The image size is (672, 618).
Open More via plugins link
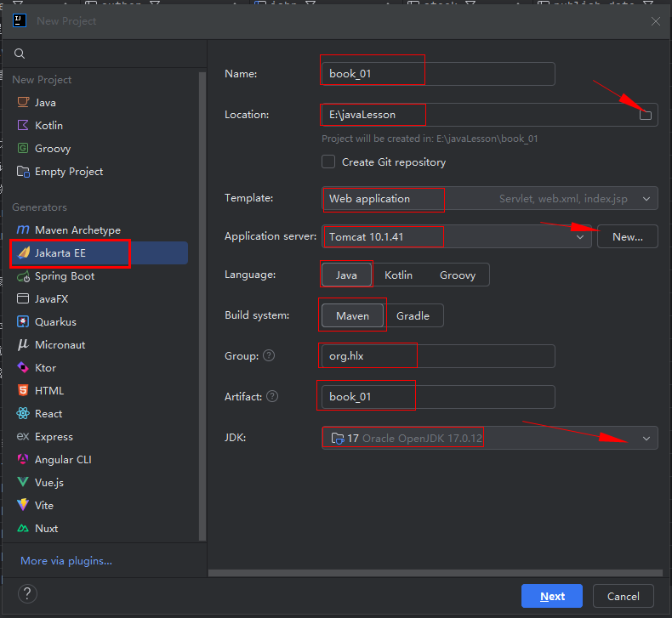66,560
